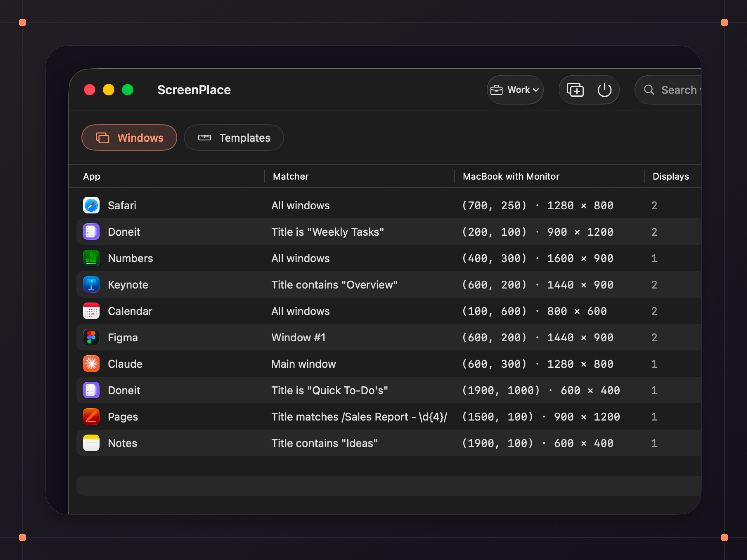Click the Keynote app icon
The image size is (747, 560).
click(91, 285)
